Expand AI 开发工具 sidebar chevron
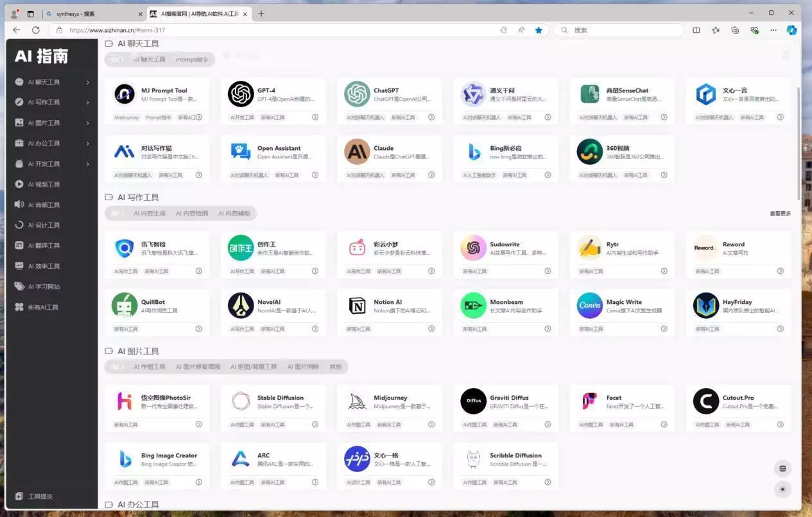Image resolution: width=812 pixels, height=517 pixels. tap(88, 164)
